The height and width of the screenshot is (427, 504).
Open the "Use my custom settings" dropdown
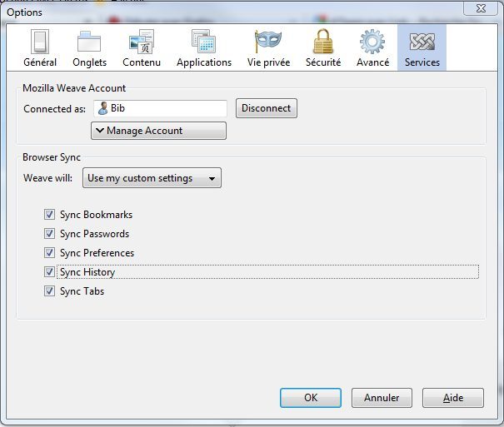tap(152, 178)
